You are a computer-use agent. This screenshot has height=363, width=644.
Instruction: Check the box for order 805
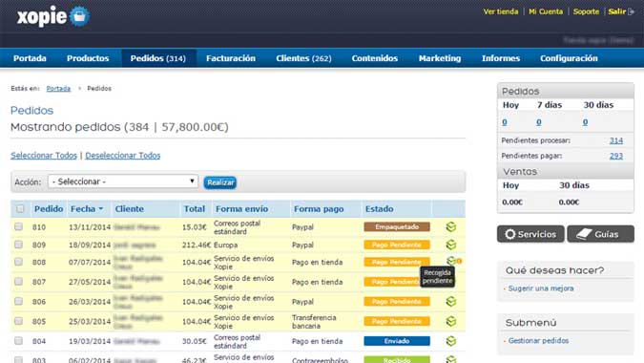coord(18,321)
